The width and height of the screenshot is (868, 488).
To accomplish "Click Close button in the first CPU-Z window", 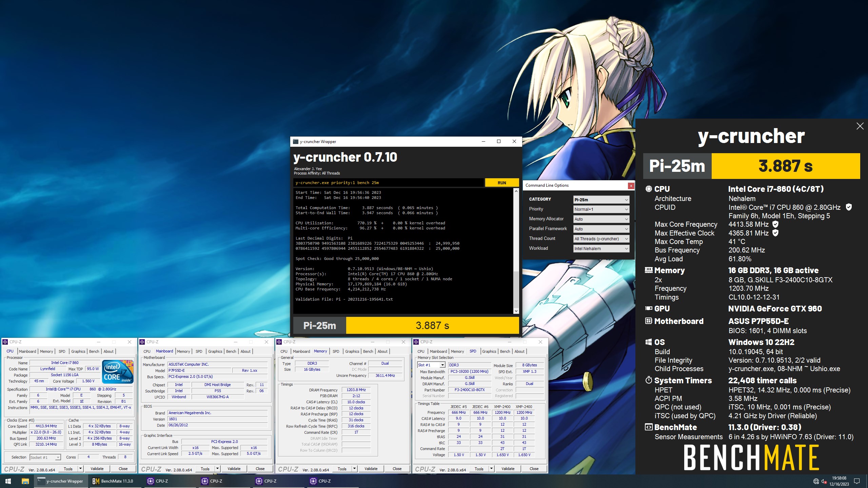I will tap(123, 469).
